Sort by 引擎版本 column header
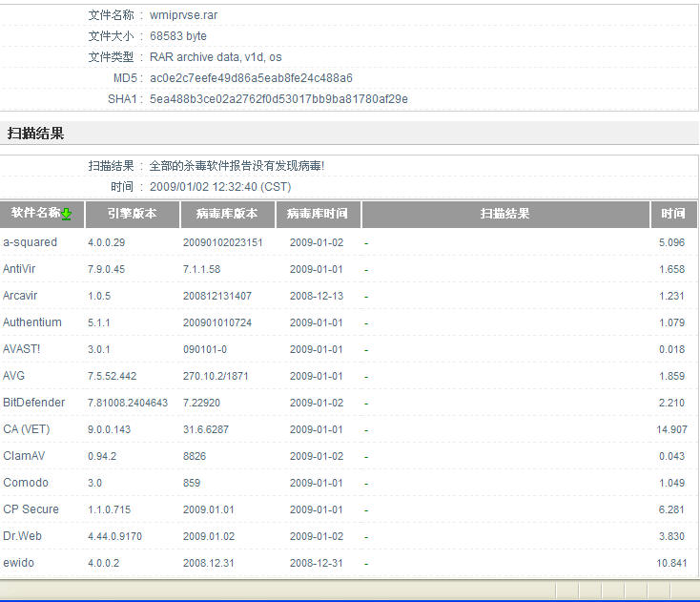 point(133,214)
